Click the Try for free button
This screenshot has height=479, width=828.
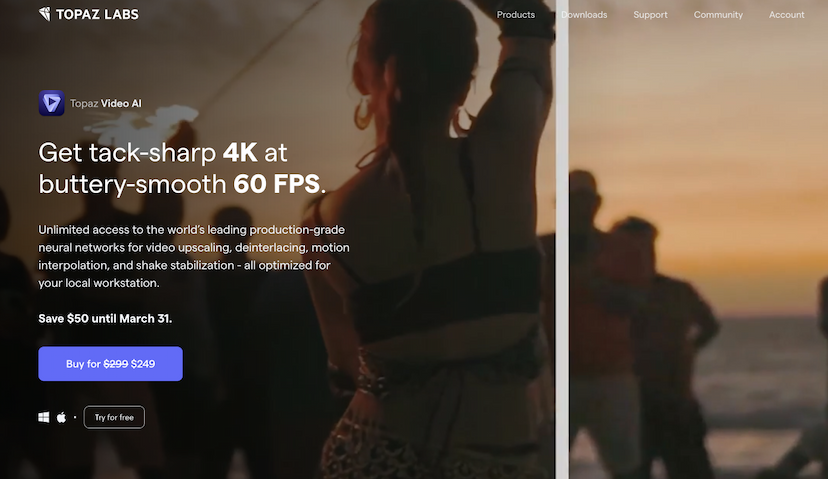[114, 417]
